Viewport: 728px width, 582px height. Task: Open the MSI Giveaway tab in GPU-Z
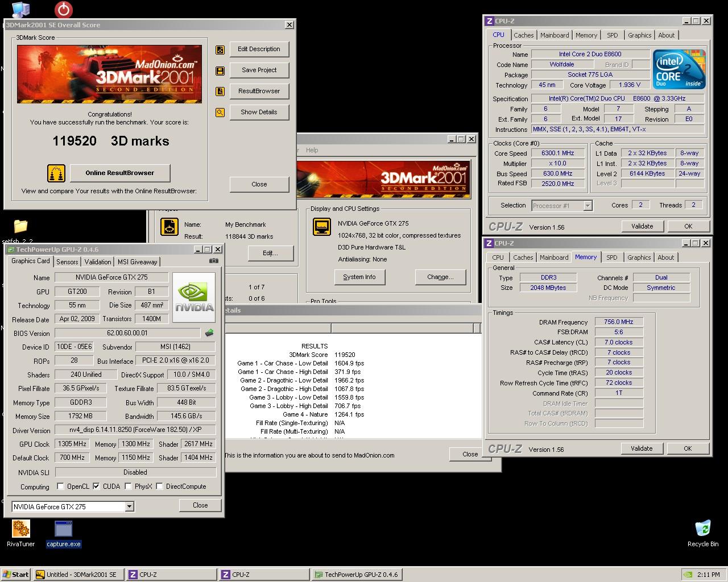(138, 262)
